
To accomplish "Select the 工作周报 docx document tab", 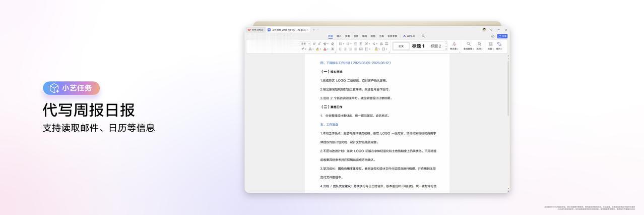I will (288, 30).
